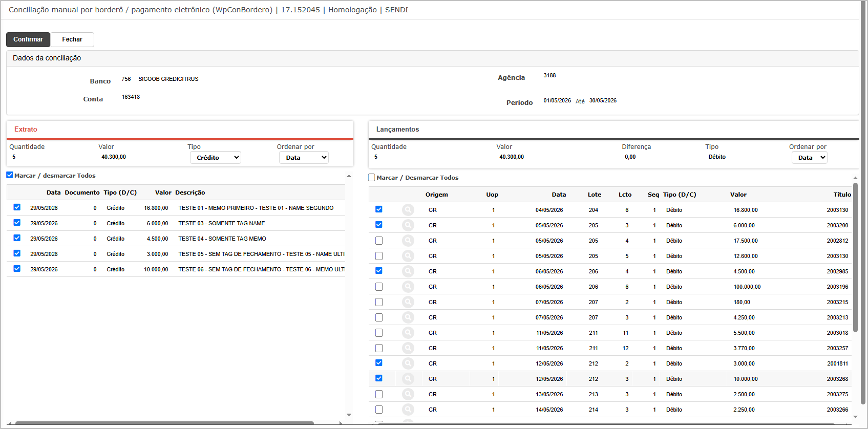
Task: Click magnifier icon on título 2003275 row
Action: 408,394
